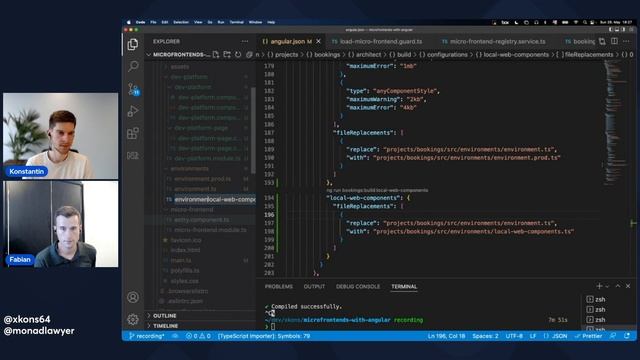
Task: Collapse all folders in Explorer
Action: (249, 55)
